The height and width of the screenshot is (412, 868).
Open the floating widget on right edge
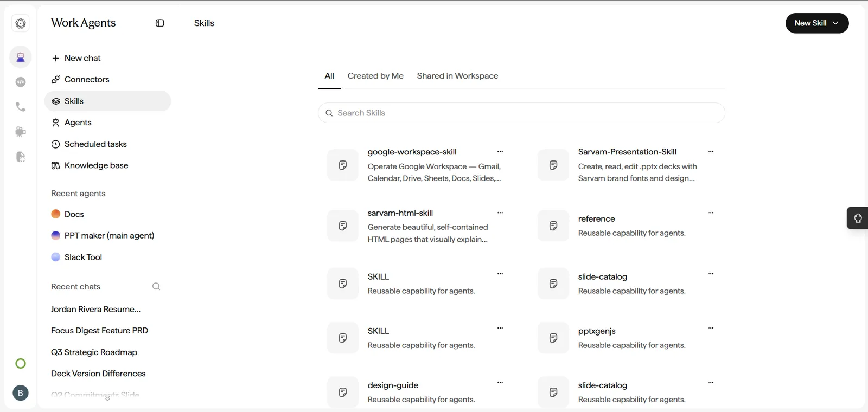tap(858, 218)
